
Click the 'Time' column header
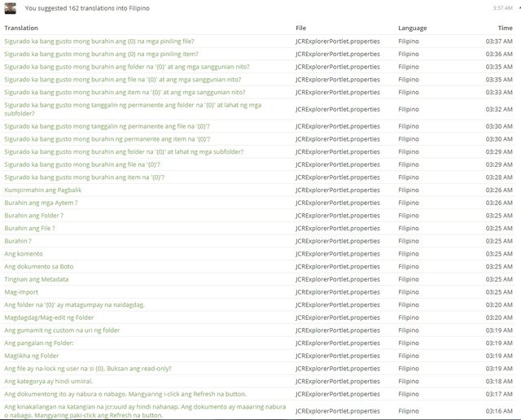(x=505, y=28)
